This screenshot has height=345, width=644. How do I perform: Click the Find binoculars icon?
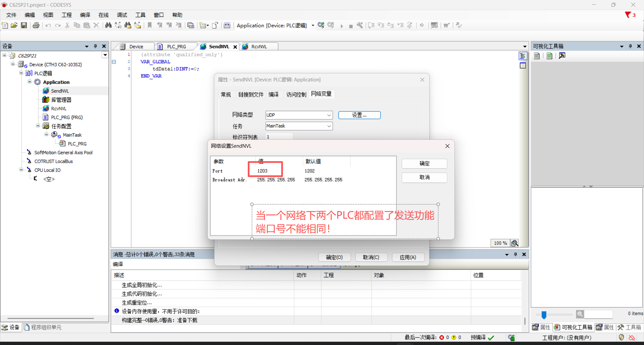(x=108, y=25)
